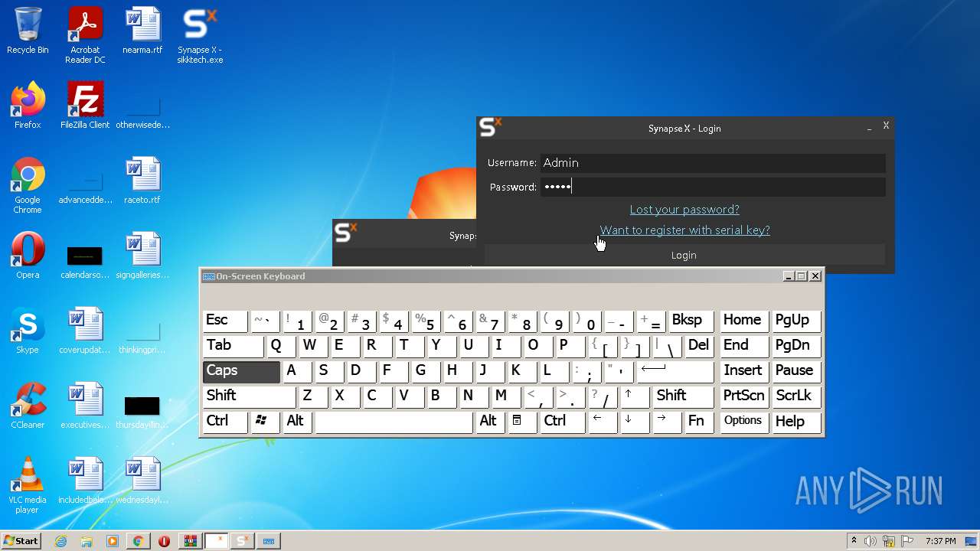Viewport: 980px width, 551px height.
Task: Click the clock showing 7:37 PM
Action: (x=941, y=541)
